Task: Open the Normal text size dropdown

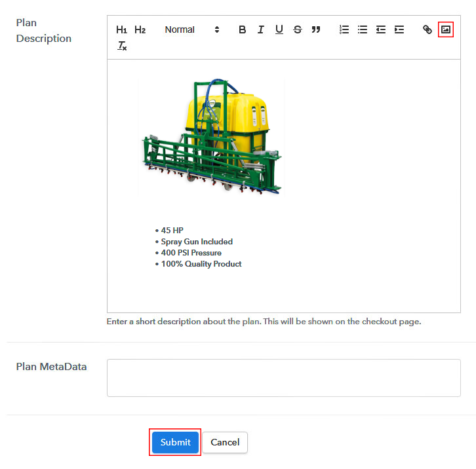Action: (192, 29)
